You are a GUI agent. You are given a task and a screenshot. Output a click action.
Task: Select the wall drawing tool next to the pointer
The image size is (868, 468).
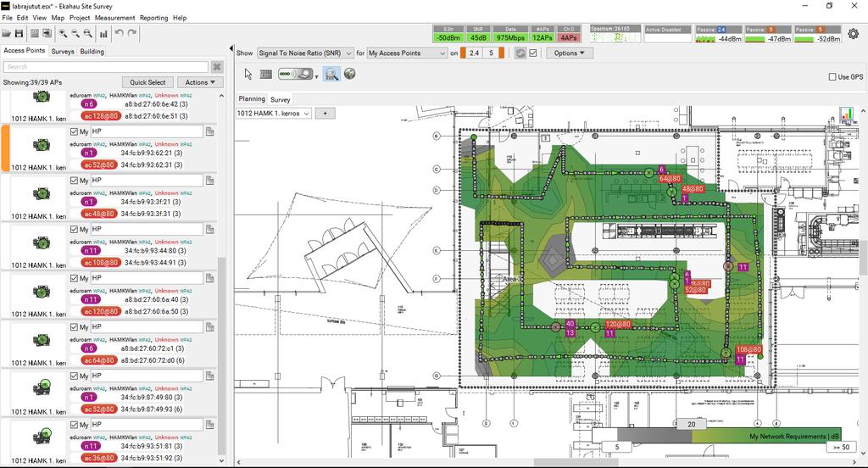click(x=265, y=75)
